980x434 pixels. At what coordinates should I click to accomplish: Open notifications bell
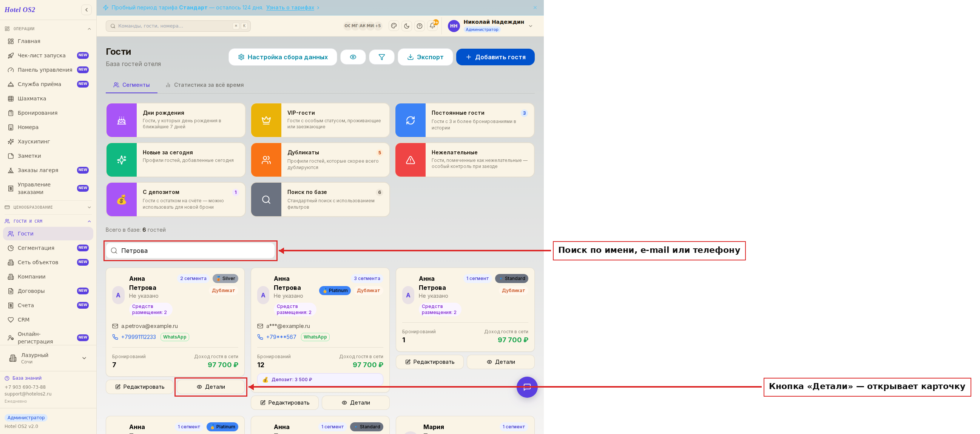(432, 26)
